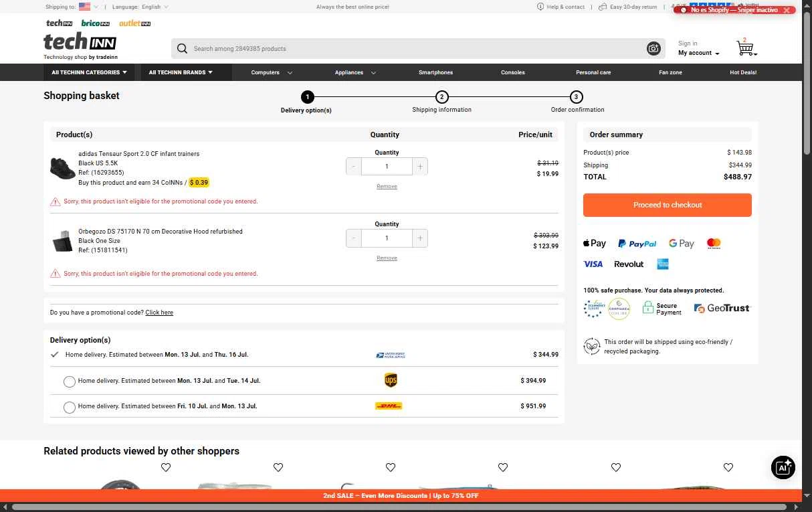Click the Easy 30-day return icon
The image size is (812, 512).
point(603,7)
